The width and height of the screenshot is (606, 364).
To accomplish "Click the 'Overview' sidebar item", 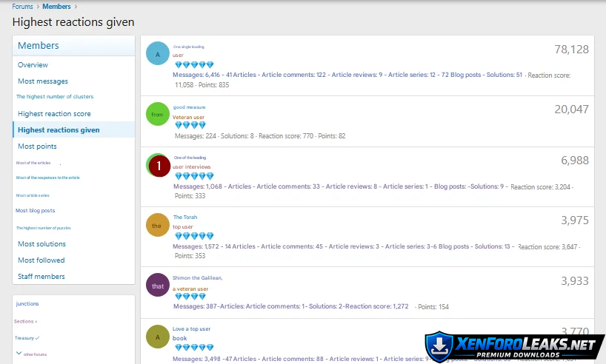I will click(33, 65).
